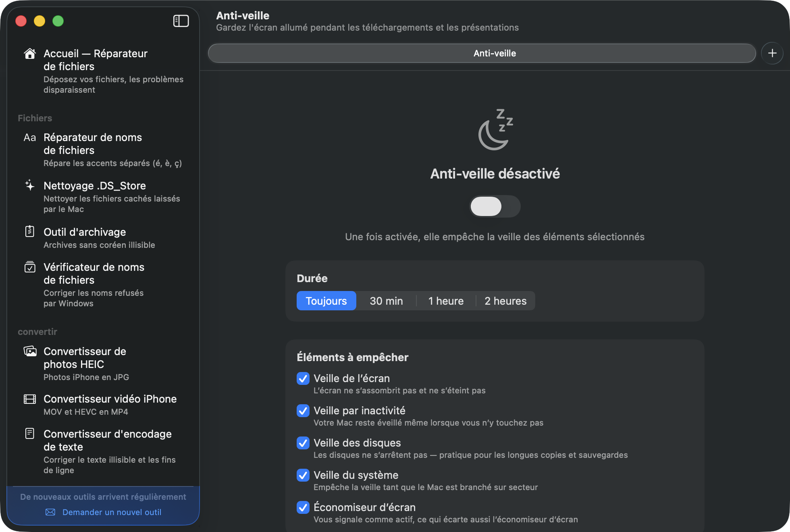Open Convertisseur d'encodage de texte
The width and height of the screenshot is (790, 532).
pyautogui.click(x=103, y=451)
